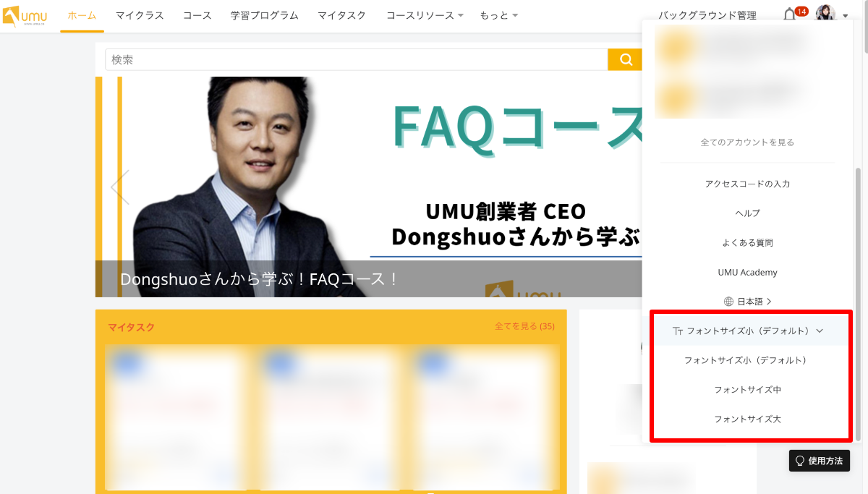
Task: Select よくある質問 in account menu
Action: [x=747, y=243]
